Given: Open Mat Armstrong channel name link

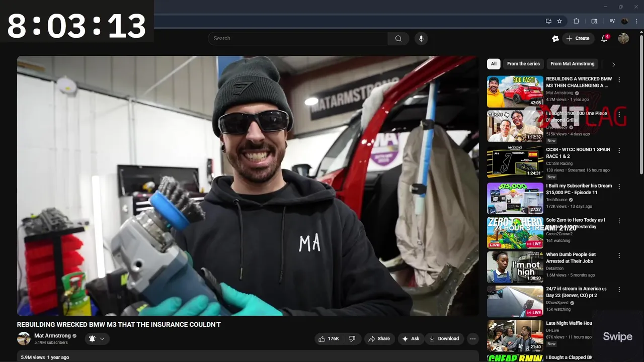Looking at the screenshot, I should click(x=52, y=336).
